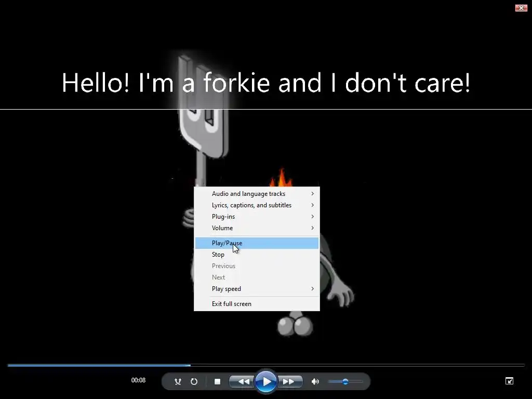Image resolution: width=532 pixels, height=399 pixels.
Task: Mute the sound with speaker icon
Action: [315, 381]
